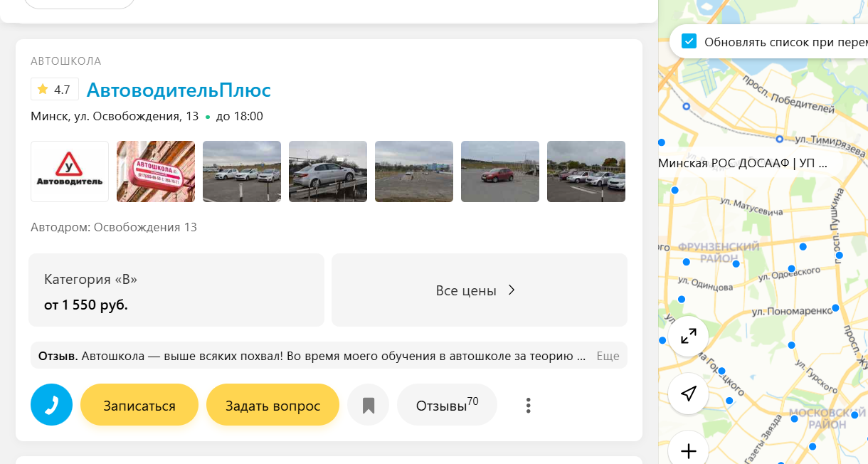Click 'ФРУНЗЕНСКИЙ РАЙОН' map label
The image size is (868, 464).
point(719,253)
